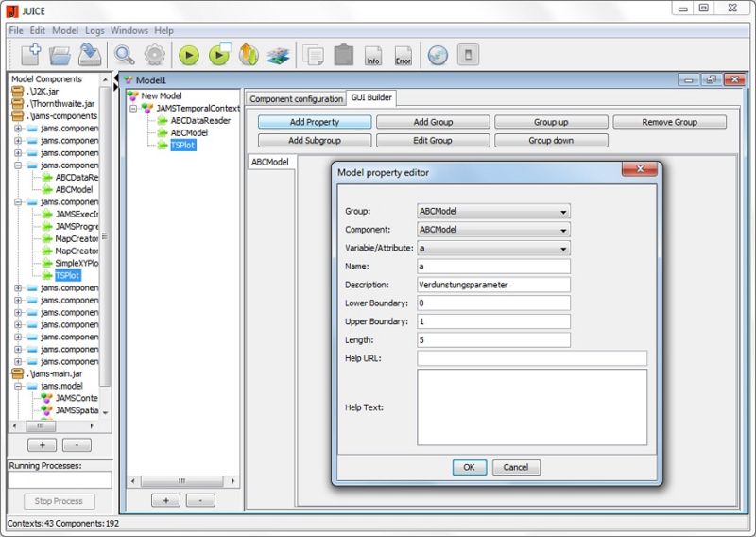Collapse the jams.model tree folder
Screen dimensions: 756x537
pos(18,386)
